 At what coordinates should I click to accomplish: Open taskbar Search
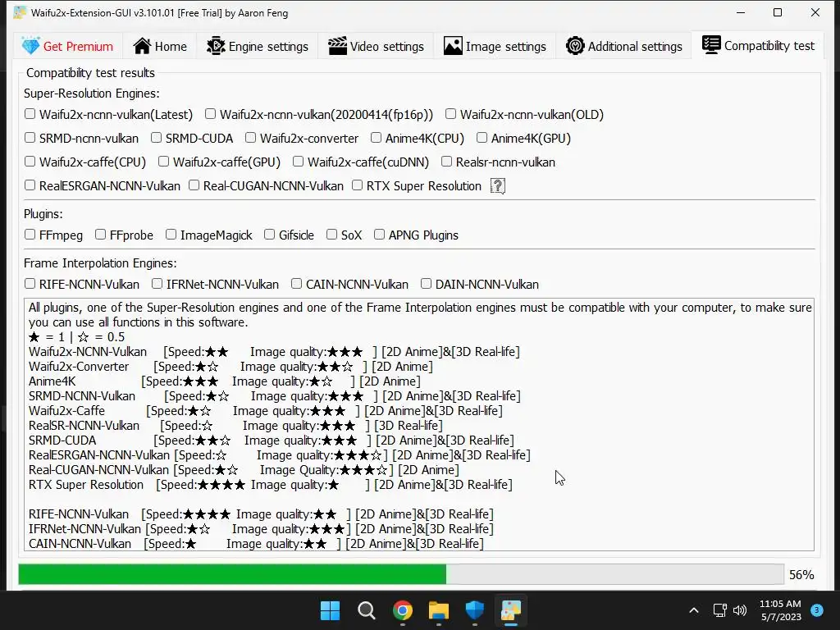point(367,610)
